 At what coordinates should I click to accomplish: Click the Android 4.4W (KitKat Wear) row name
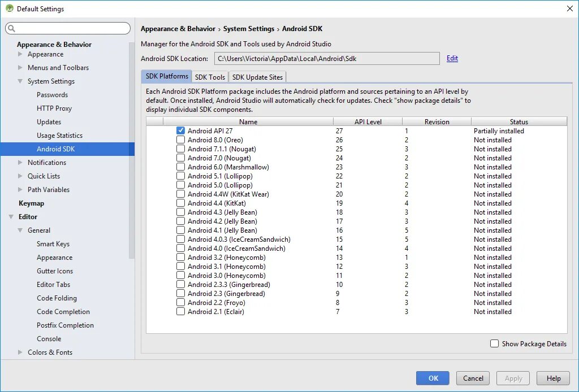(x=228, y=194)
